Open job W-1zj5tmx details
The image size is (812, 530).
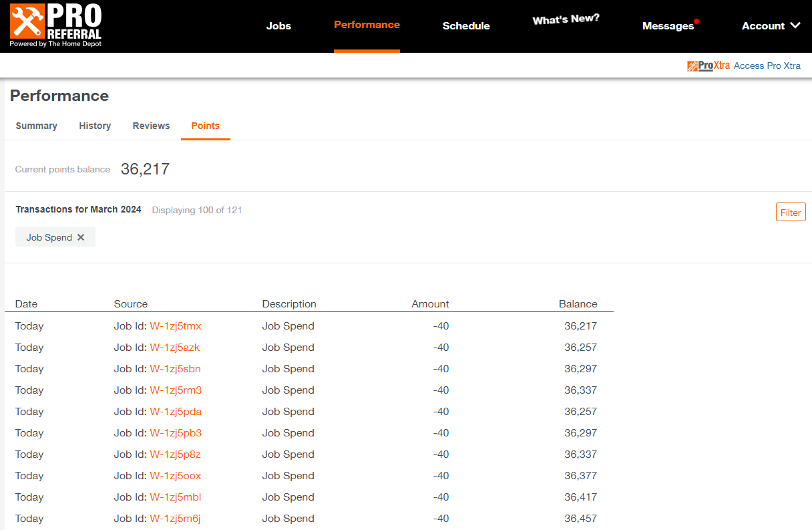[176, 325]
